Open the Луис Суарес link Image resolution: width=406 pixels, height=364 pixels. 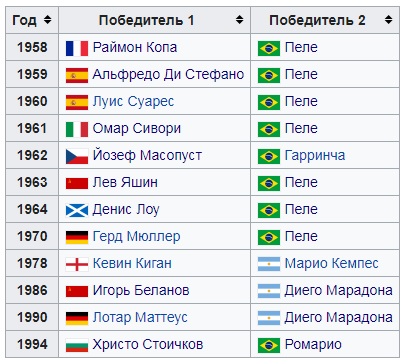tap(133, 101)
